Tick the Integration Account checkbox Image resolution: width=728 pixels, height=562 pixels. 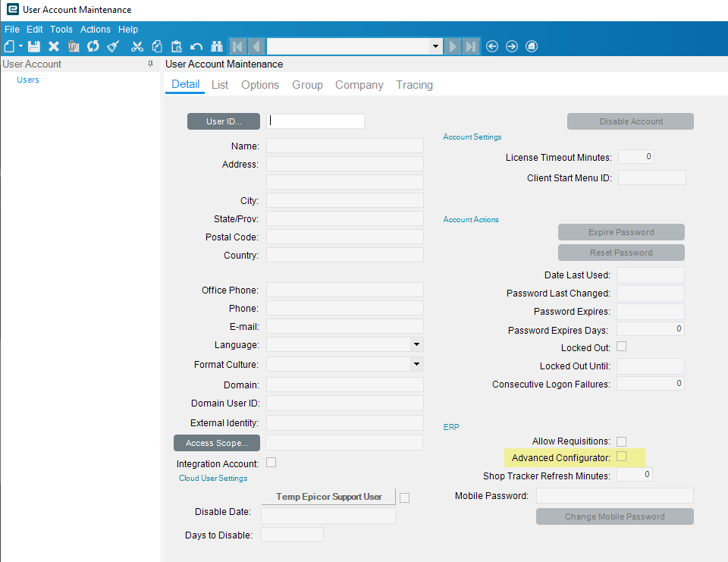(271, 463)
